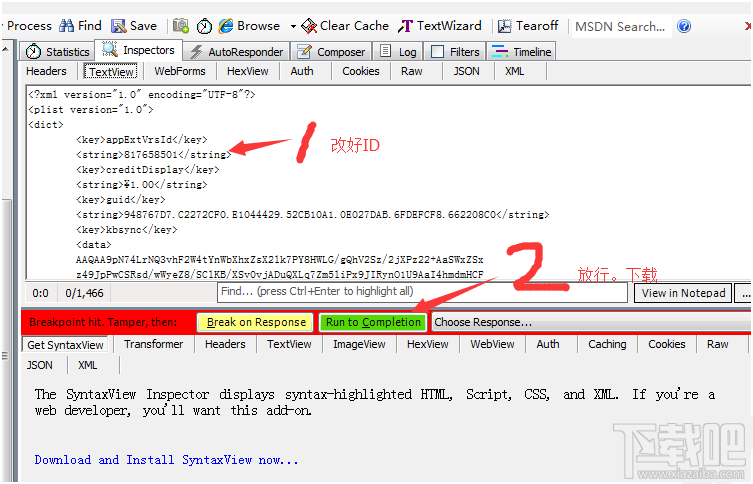Viewport: 753px width, 484px height.
Task: Open the Transformer response tab
Action: click(153, 344)
